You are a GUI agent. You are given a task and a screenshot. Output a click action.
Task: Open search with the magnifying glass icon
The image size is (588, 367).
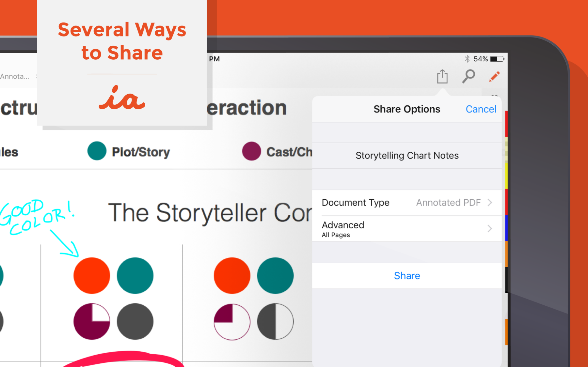click(468, 77)
